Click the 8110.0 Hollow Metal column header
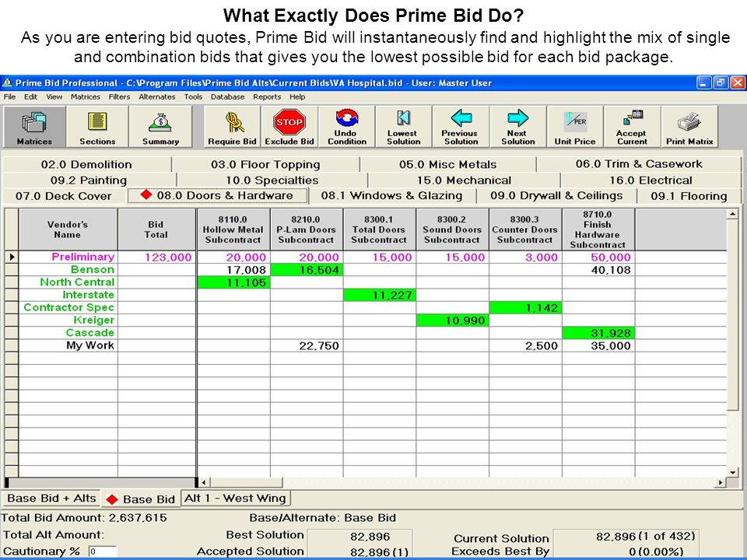This screenshot has height=560, width=747. [x=233, y=229]
